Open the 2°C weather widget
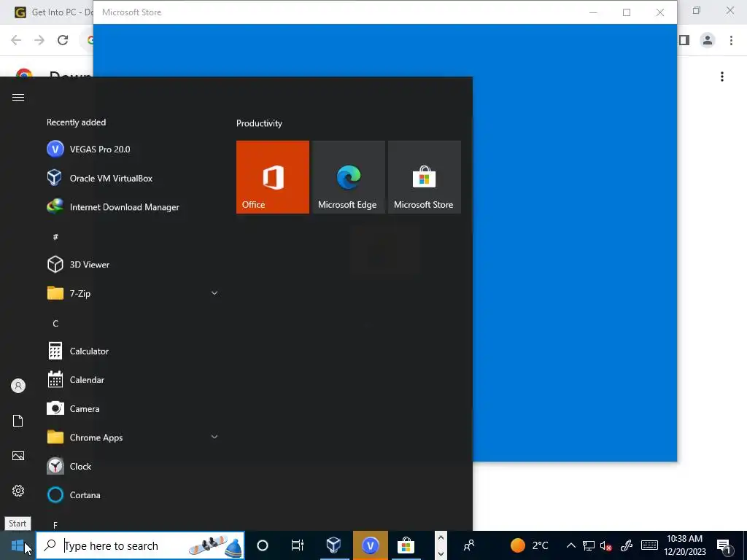Viewport: 747px width, 560px height. 530,545
